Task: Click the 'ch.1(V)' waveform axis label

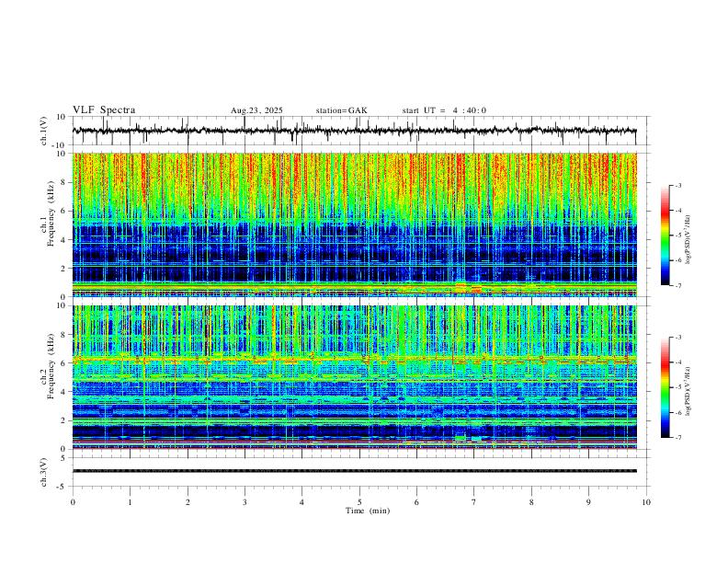Action: pyautogui.click(x=44, y=131)
